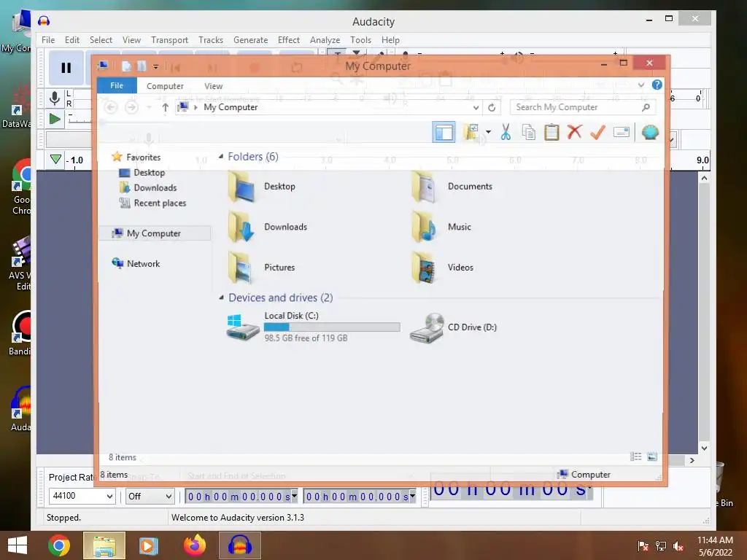Click the folder options icon in My Computer toolbar
The height and width of the screenshot is (560, 747).
471,132
